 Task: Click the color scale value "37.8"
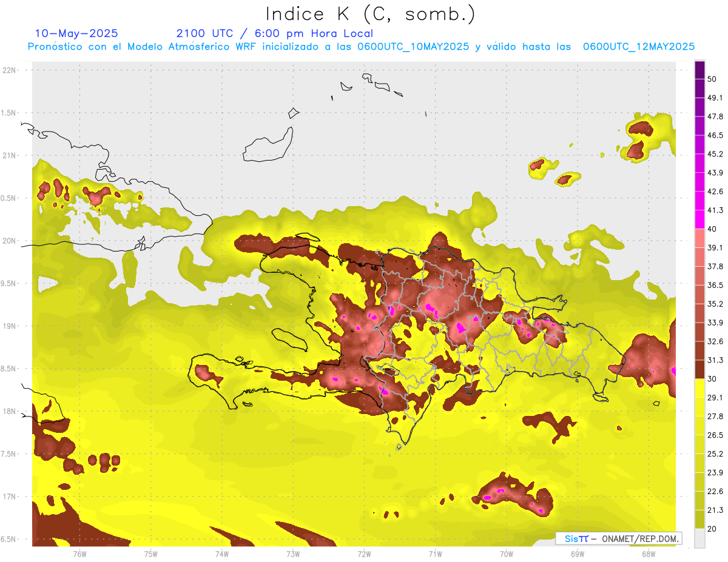point(715,267)
